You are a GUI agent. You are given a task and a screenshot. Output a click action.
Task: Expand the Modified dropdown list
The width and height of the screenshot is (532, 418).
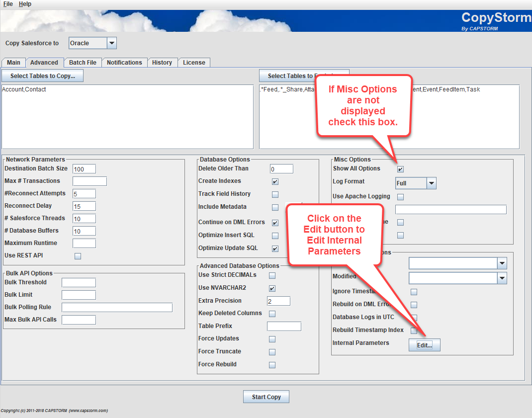pyautogui.click(x=502, y=278)
